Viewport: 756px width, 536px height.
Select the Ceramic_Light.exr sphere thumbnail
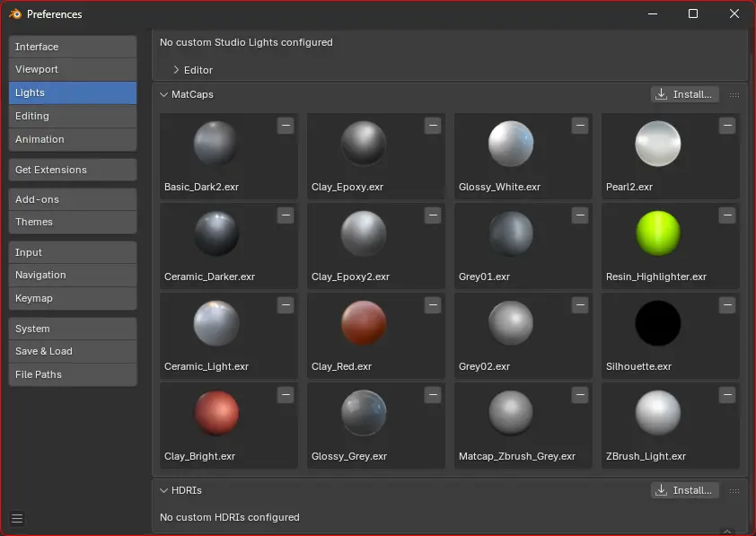(x=216, y=323)
